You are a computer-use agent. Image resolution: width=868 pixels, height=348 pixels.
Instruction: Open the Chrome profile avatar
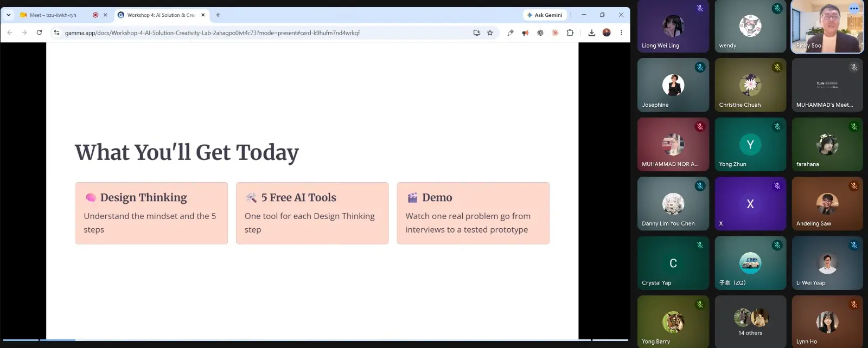(607, 33)
